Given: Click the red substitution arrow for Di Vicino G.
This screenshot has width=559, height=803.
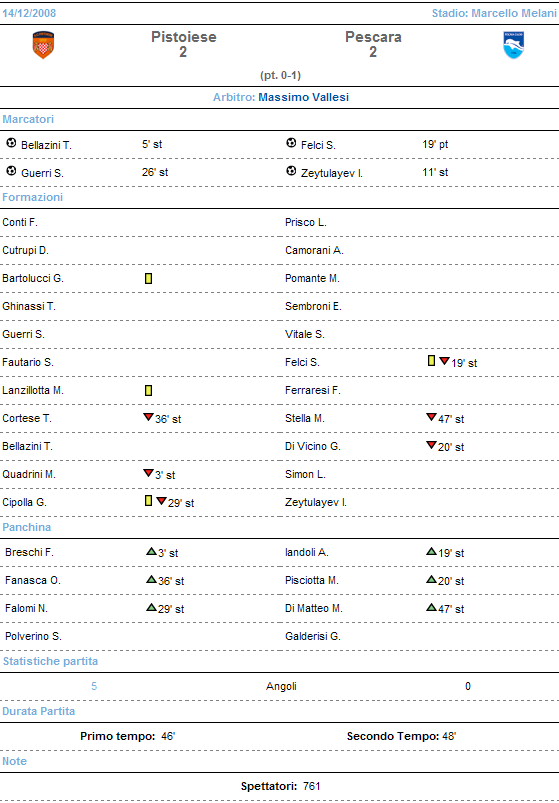Looking at the screenshot, I should point(431,445).
